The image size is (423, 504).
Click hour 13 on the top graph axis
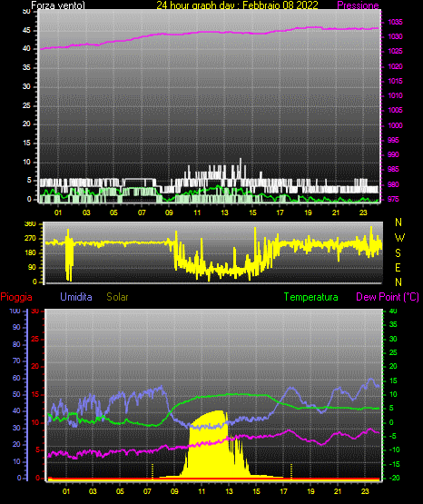[x=225, y=212]
